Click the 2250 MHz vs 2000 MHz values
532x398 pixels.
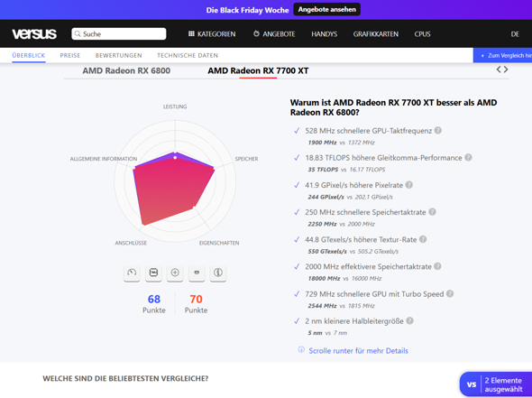342,224
